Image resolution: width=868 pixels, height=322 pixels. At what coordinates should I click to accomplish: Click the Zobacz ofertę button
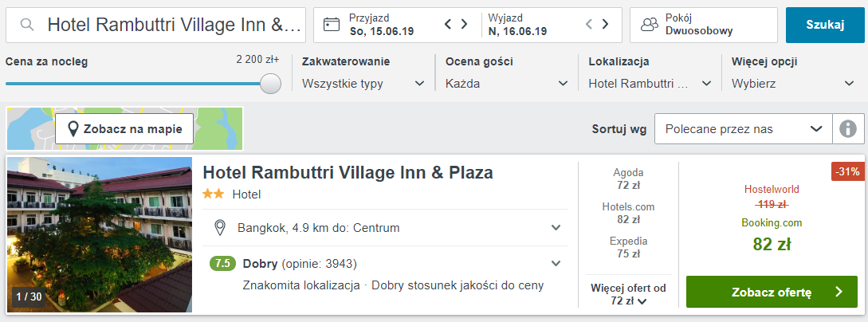click(x=772, y=293)
